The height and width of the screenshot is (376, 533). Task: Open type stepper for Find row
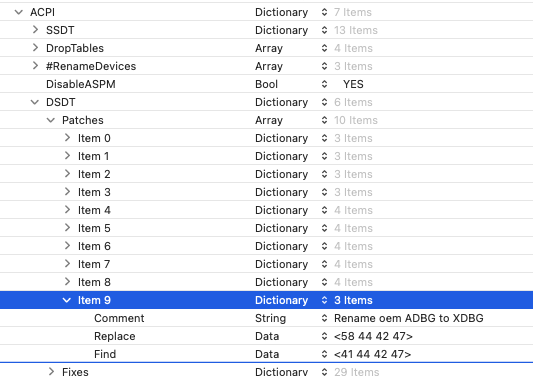click(324, 355)
